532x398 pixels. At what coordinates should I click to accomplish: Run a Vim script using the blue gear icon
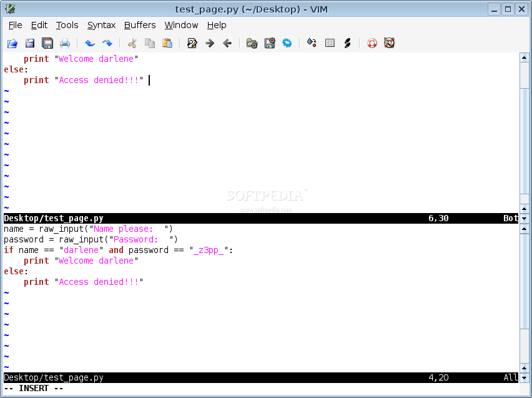coord(287,43)
